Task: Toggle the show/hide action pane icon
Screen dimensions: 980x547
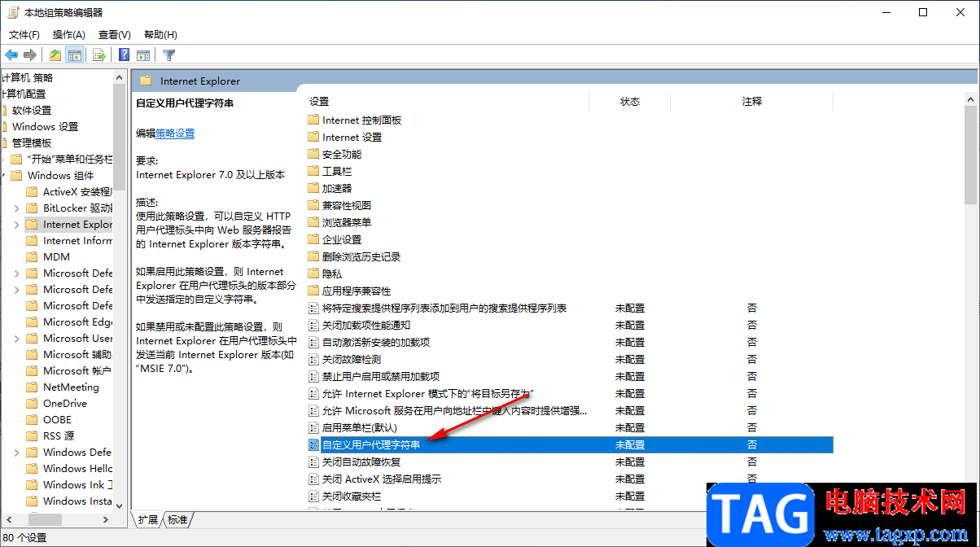Action: (x=143, y=55)
